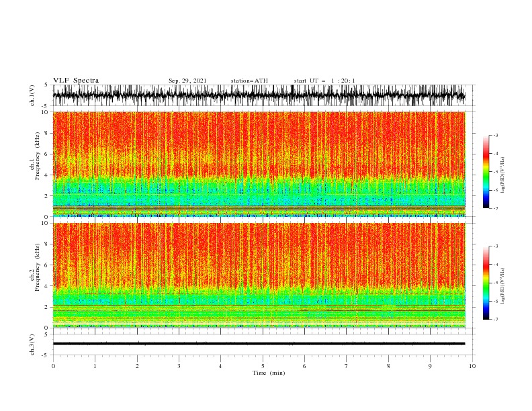532x411 pixels.
Task: Click the 'station=ATH' header text
Action: point(249,81)
